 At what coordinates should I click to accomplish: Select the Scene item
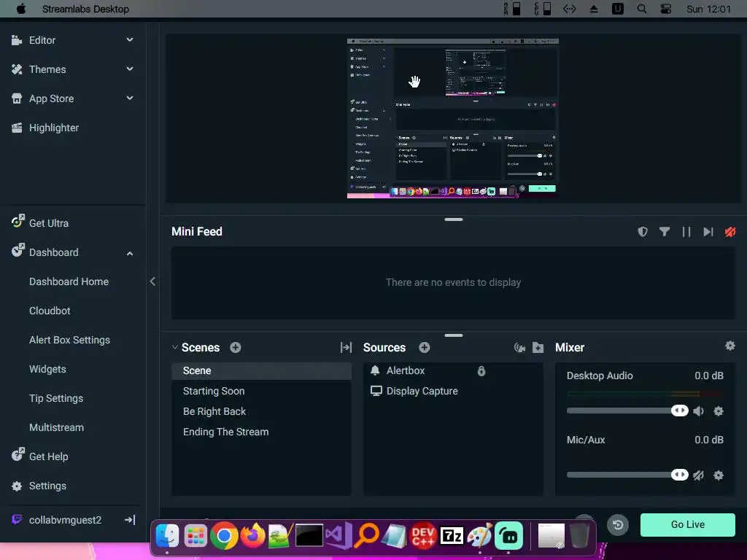[x=262, y=370]
